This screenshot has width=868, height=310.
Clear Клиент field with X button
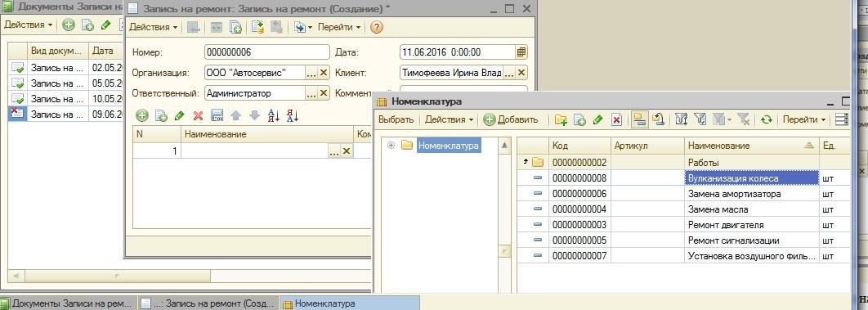point(521,73)
